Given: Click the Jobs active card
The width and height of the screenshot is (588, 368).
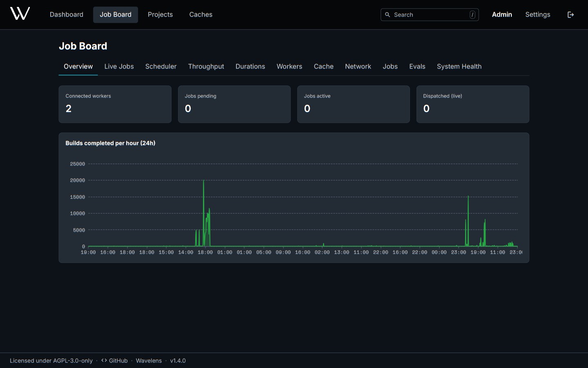Looking at the screenshot, I should (354, 104).
